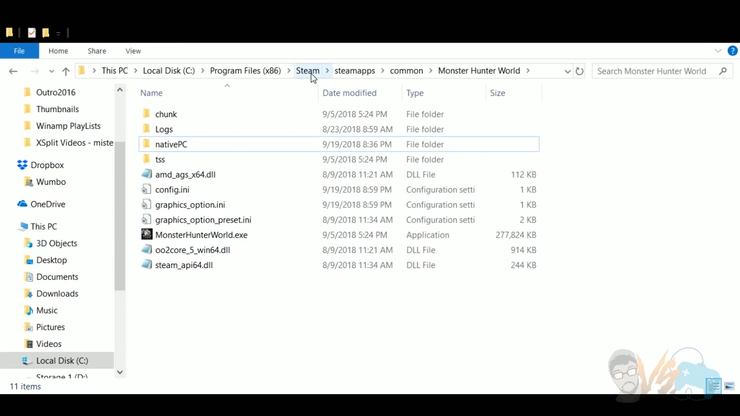Select the config.ini file icon

tap(147, 189)
